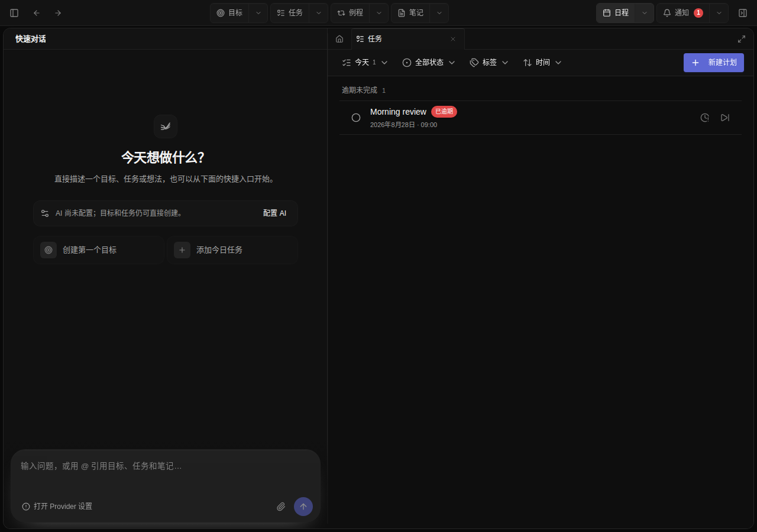Open the 任务 toolbar button
This screenshot has width=757, height=532.
290,13
